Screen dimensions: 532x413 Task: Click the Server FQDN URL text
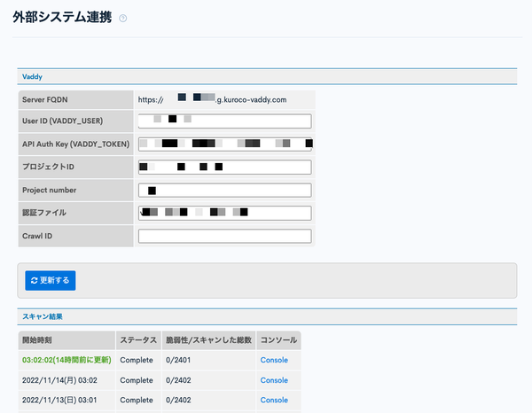pos(213,99)
